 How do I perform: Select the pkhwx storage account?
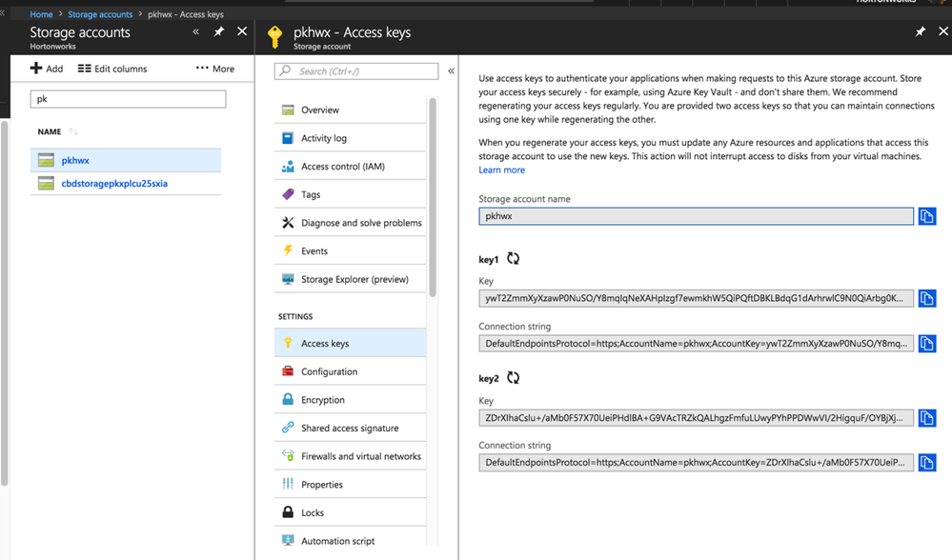[126, 160]
